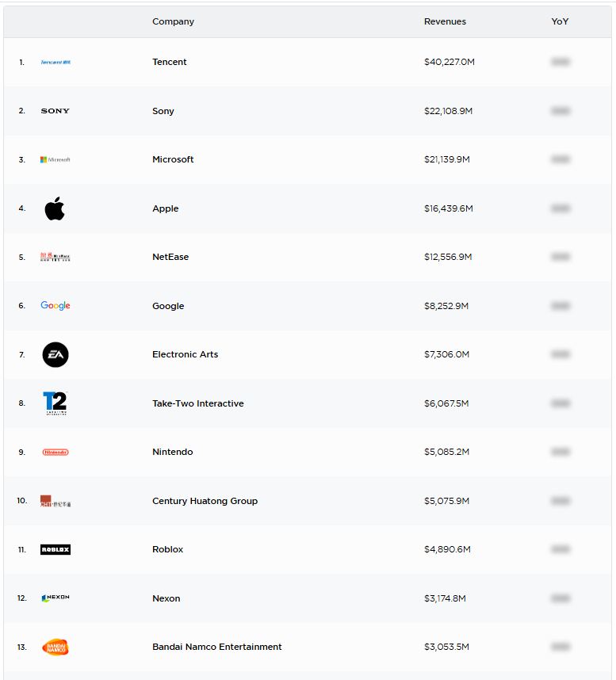Click rank number 1. beside Tencent
616x680 pixels.
tap(21, 63)
